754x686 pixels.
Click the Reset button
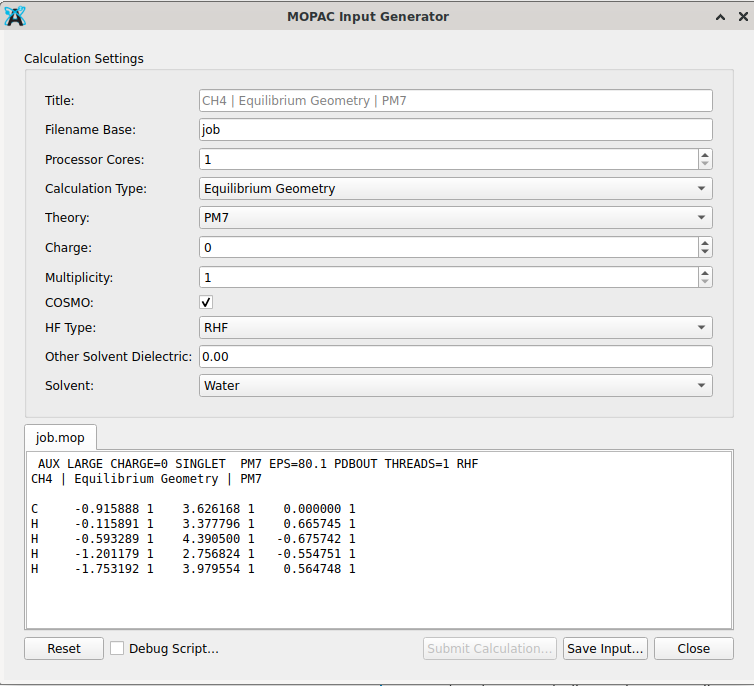64,649
